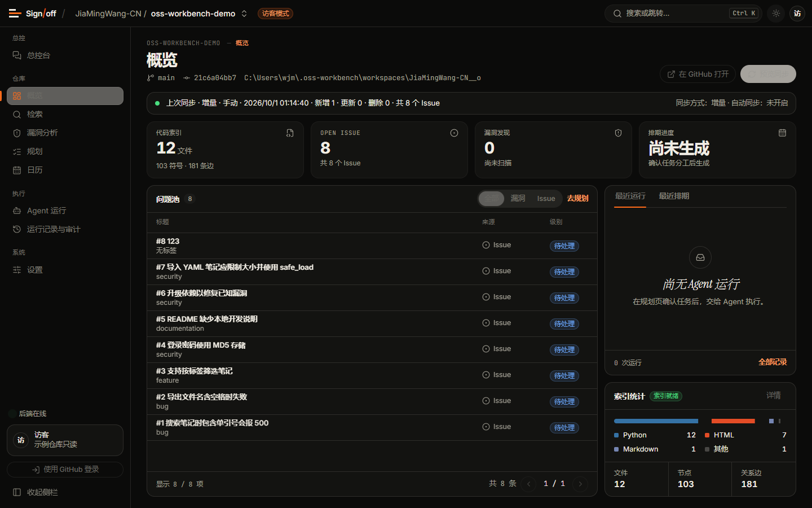Click 待处理 badge on issue #8 row
Image resolution: width=812 pixels, height=508 pixels.
564,246
